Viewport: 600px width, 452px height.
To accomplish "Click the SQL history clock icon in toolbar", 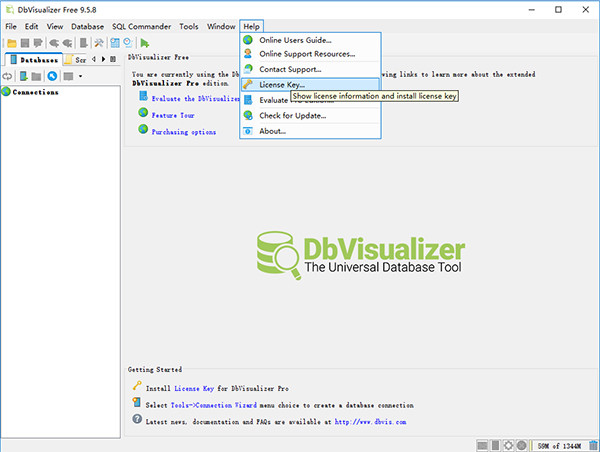I will (127, 43).
